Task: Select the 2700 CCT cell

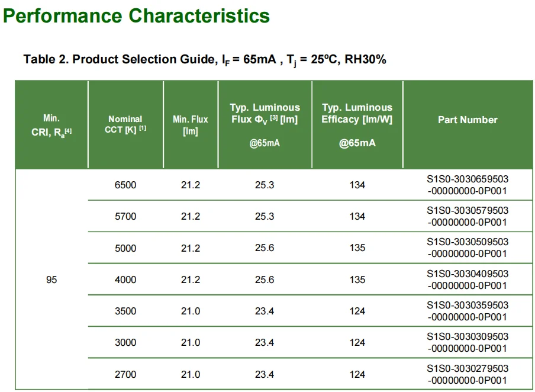Action: 125,374
